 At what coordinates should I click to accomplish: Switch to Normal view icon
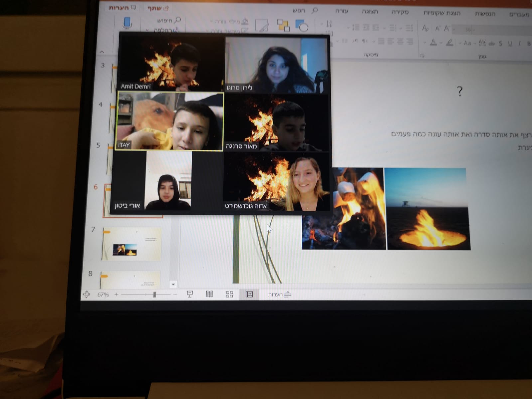[x=249, y=294]
